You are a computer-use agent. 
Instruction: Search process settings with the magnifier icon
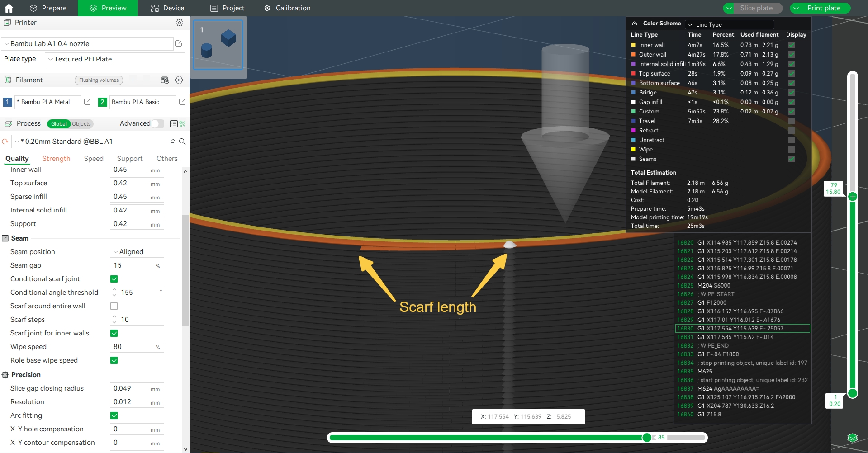pyautogui.click(x=182, y=142)
